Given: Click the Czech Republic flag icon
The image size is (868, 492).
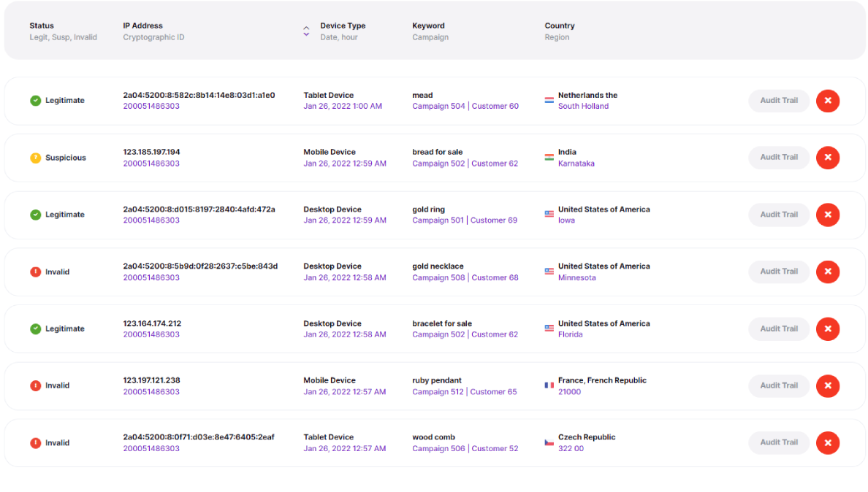Looking at the screenshot, I should (549, 442).
